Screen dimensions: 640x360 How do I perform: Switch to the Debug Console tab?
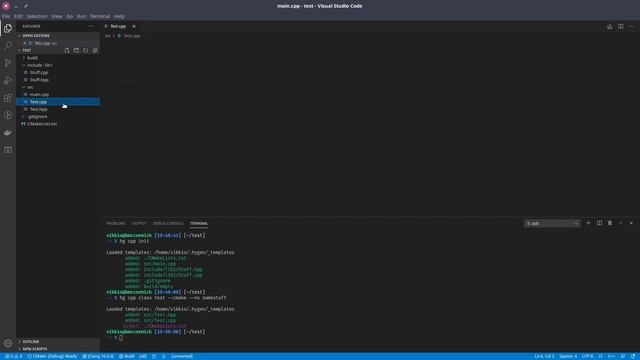pos(168,223)
